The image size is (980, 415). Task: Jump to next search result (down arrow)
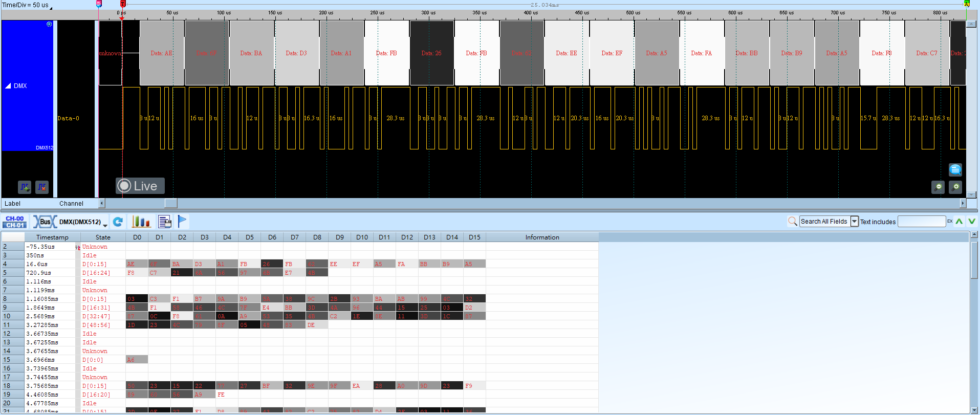coord(972,222)
